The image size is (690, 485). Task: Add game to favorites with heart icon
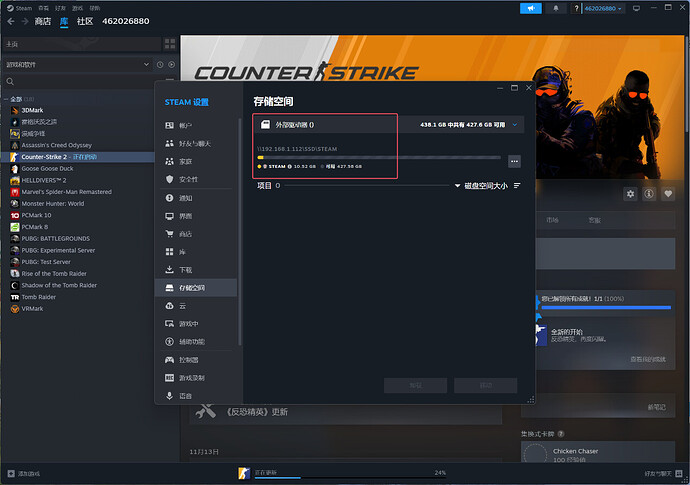(668, 194)
